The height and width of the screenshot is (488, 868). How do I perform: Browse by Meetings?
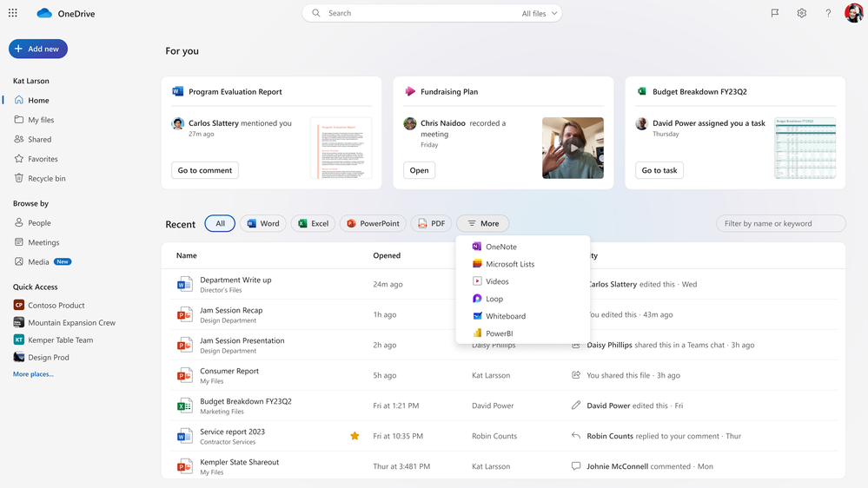coord(43,242)
